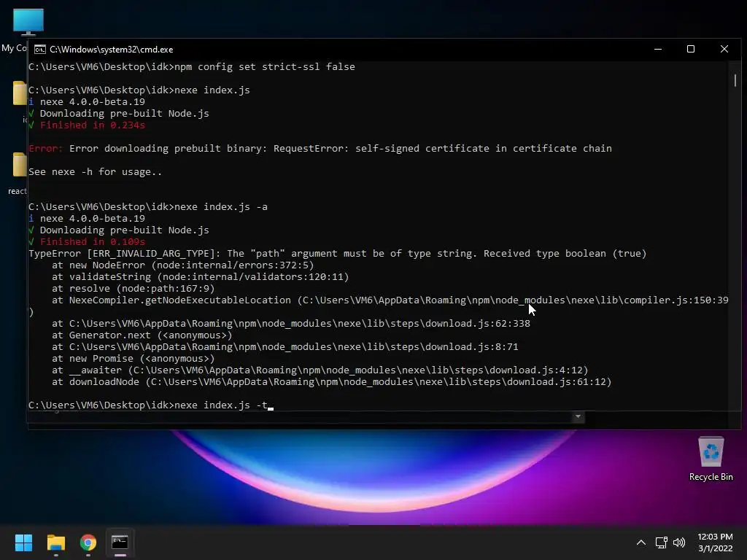The width and height of the screenshot is (747, 560).
Task: Click the cmd vertical scrollbar thumb
Action: [735, 80]
